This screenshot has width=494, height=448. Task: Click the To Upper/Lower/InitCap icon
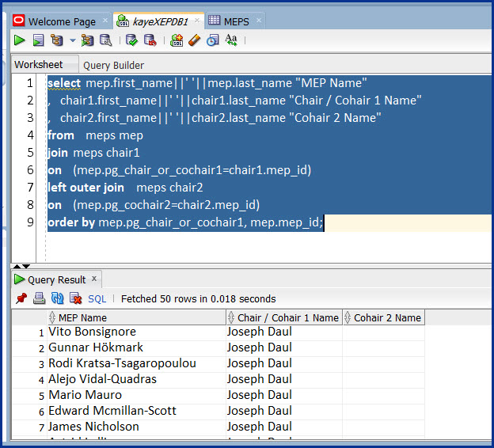coord(231,40)
